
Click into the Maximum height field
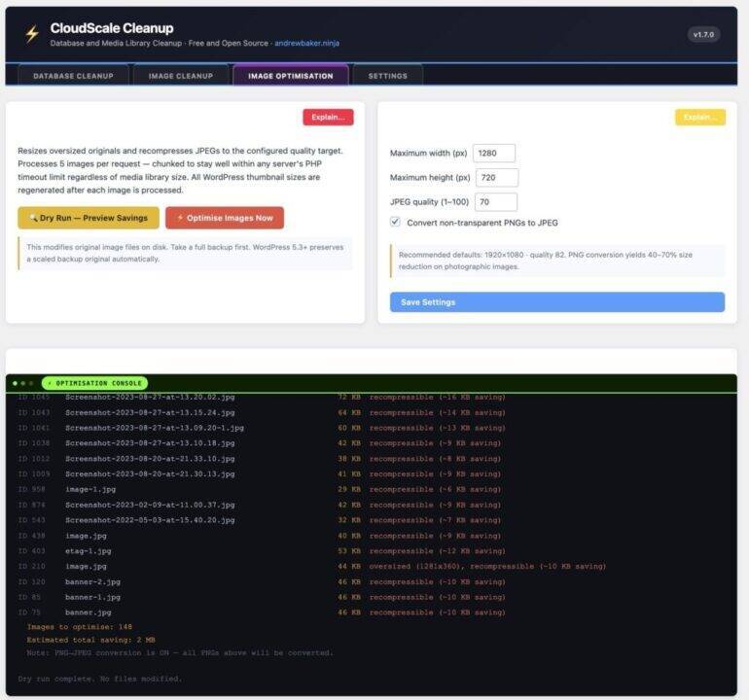pos(496,178)
